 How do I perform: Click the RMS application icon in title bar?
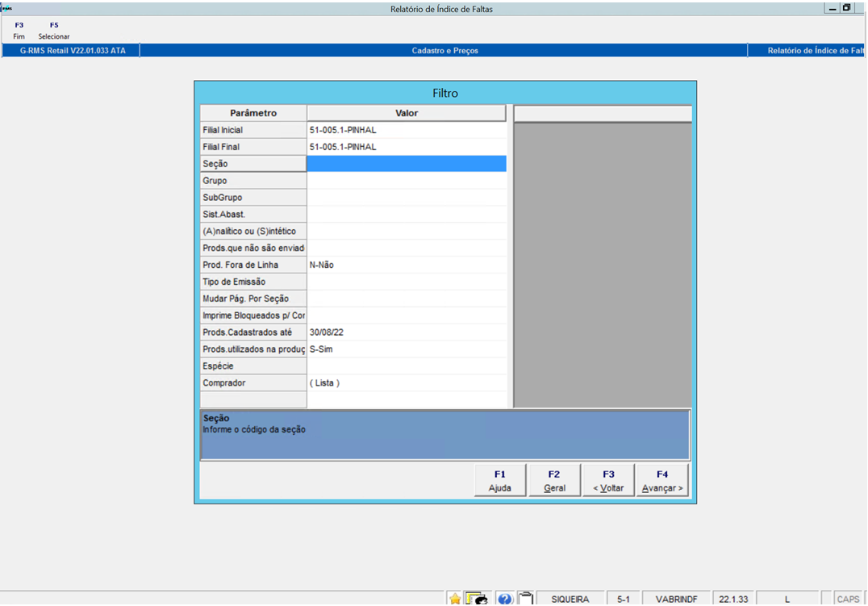point(6,8)
